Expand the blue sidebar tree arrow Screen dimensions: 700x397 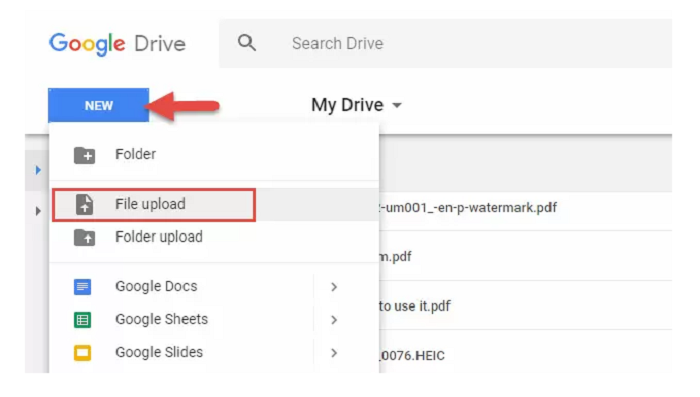click(38, 170)
